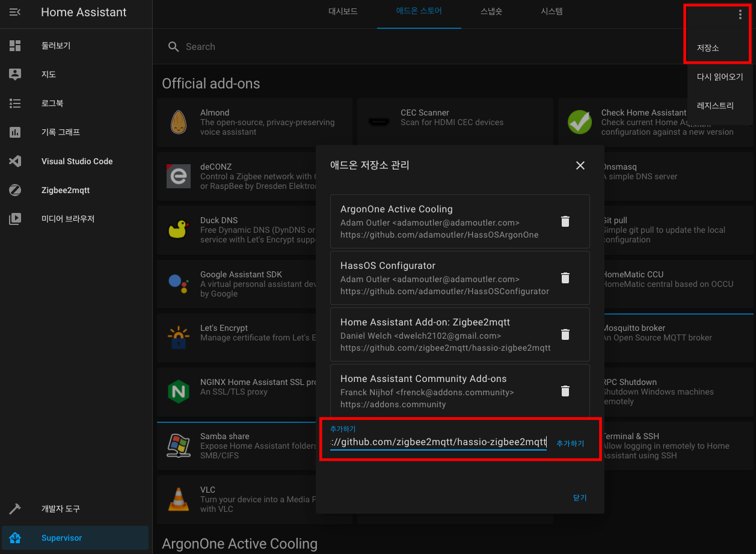Click the 지도 map sidebar icon

tap(15, 75)
